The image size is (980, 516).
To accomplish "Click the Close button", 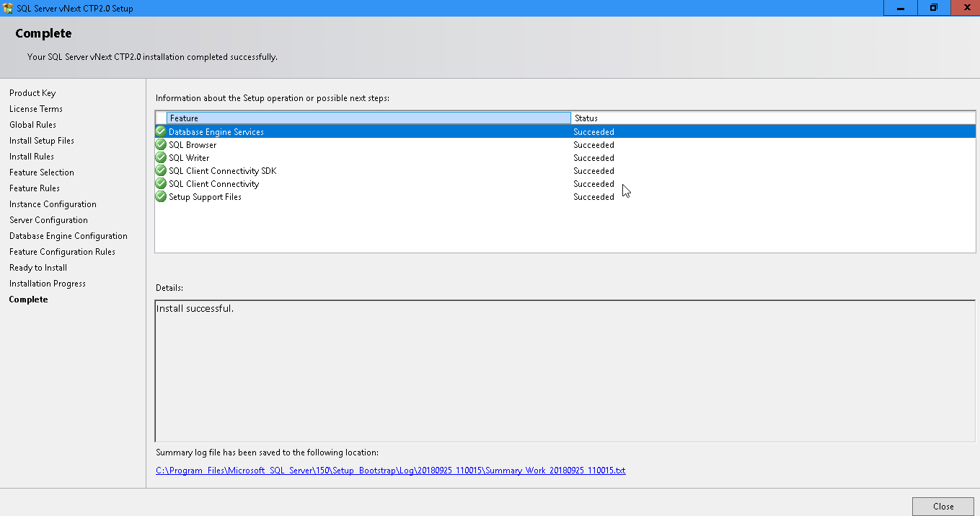I will (x=943, y=507).
